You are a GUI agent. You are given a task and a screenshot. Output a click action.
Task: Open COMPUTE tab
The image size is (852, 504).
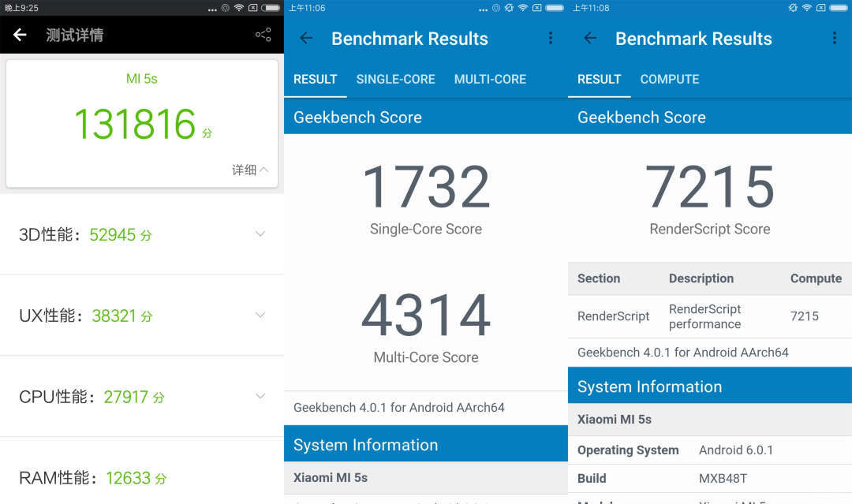[x=670, y=80]
